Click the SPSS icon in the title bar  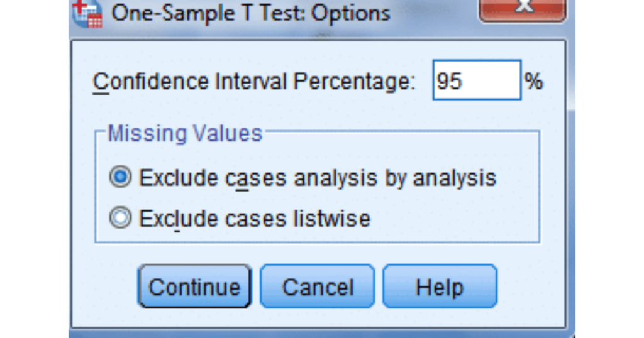pyautogui.click(x=87, y=13)
